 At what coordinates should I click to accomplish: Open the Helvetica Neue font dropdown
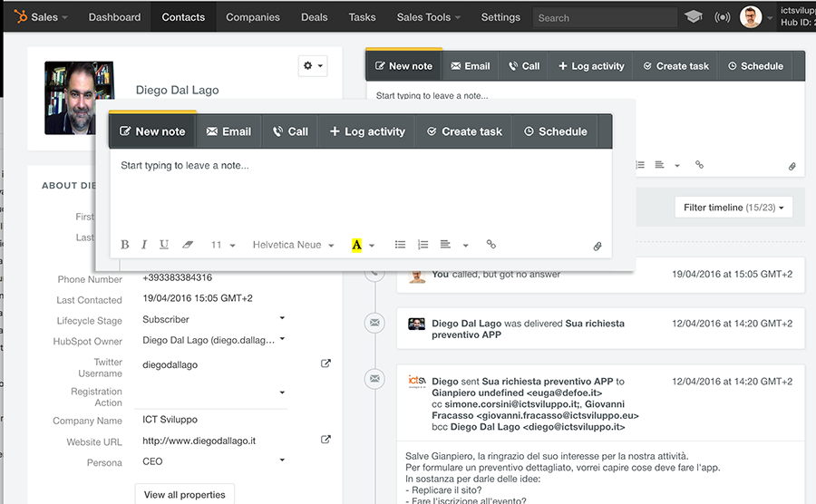(293, 245)
